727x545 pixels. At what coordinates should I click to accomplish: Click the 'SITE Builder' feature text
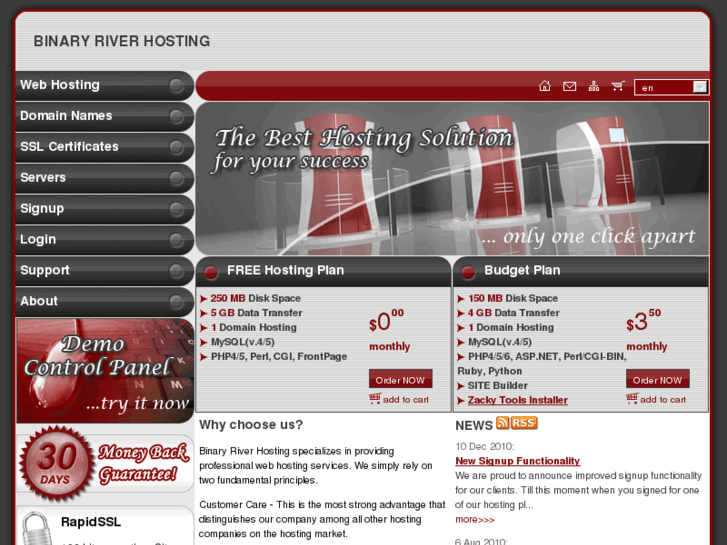[x=497, y=386]
